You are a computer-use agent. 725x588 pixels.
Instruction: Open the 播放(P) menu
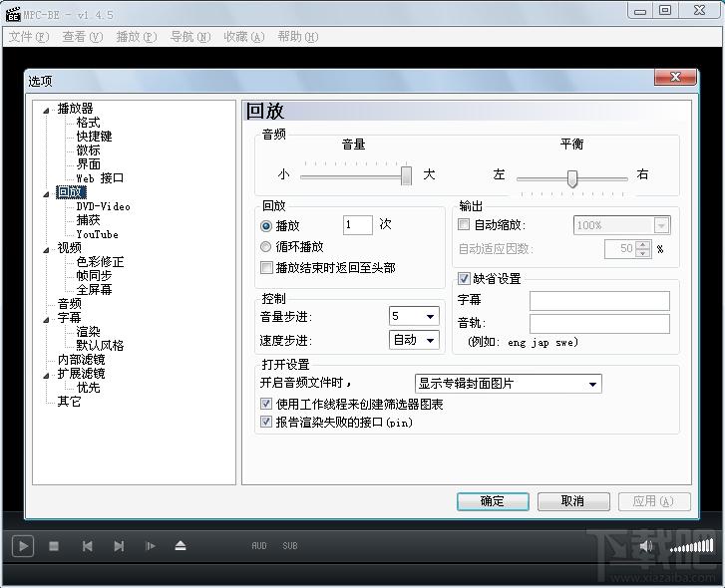(x=136, y=37)
